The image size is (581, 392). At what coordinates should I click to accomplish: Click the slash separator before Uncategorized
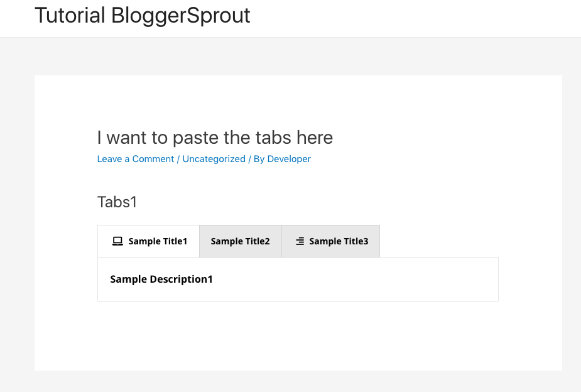click(x=178, y=159)
